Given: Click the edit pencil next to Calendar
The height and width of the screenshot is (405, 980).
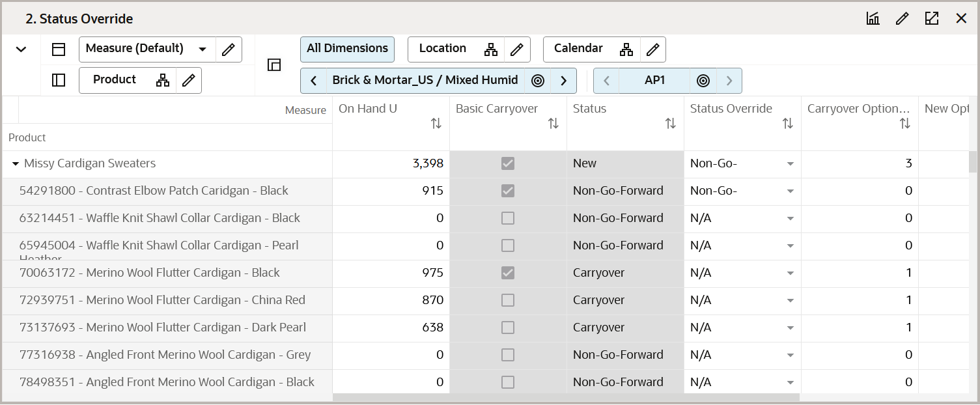Looking at the screenshot, I should [652, 49].
